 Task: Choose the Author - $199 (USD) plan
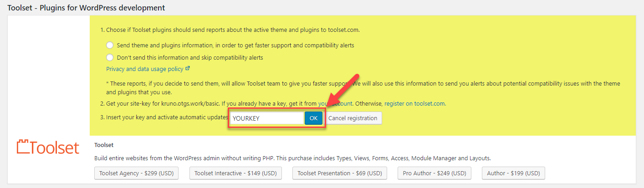tap(513, 173)
